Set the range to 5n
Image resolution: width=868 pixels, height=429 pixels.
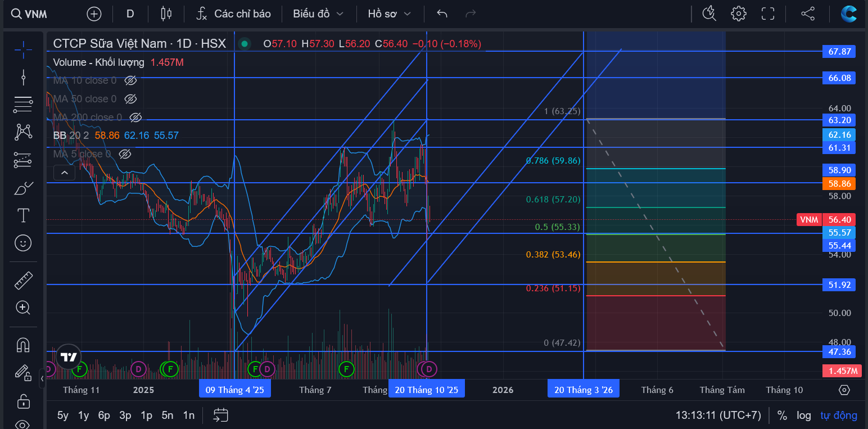(168, 416)
